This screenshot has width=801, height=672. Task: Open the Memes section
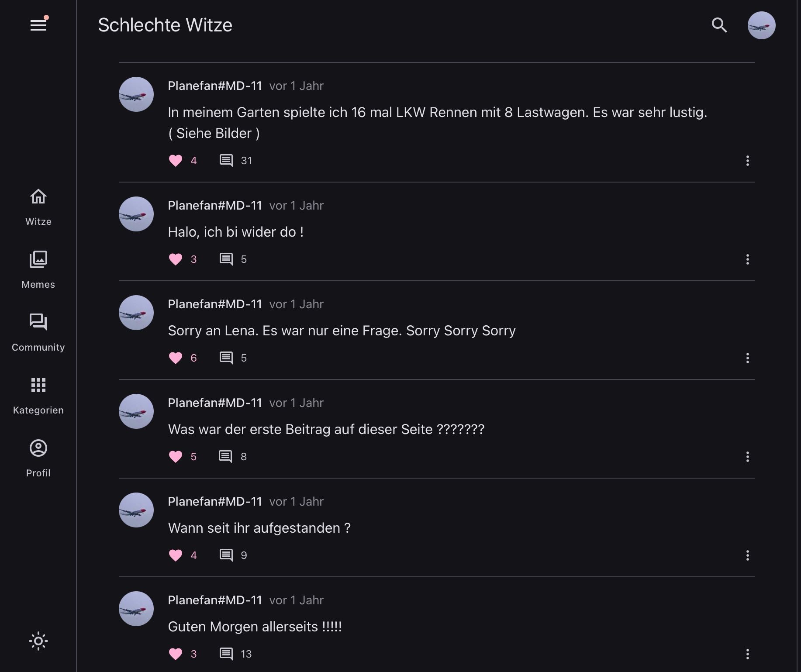38,269
